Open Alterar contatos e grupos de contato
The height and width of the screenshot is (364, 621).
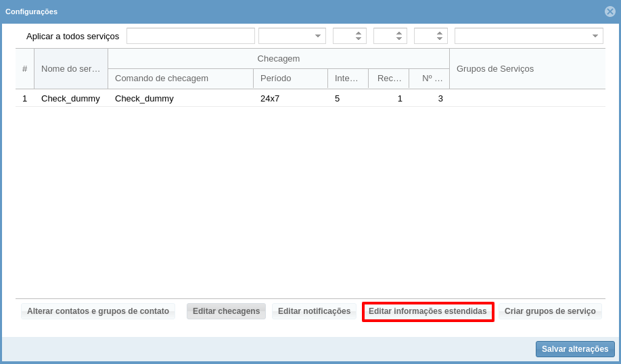click(x=98, y=311)
